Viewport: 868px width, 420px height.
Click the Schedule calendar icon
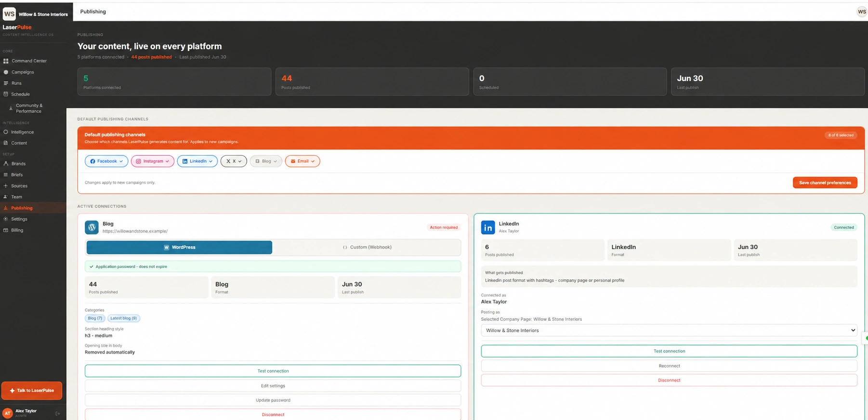6,94
